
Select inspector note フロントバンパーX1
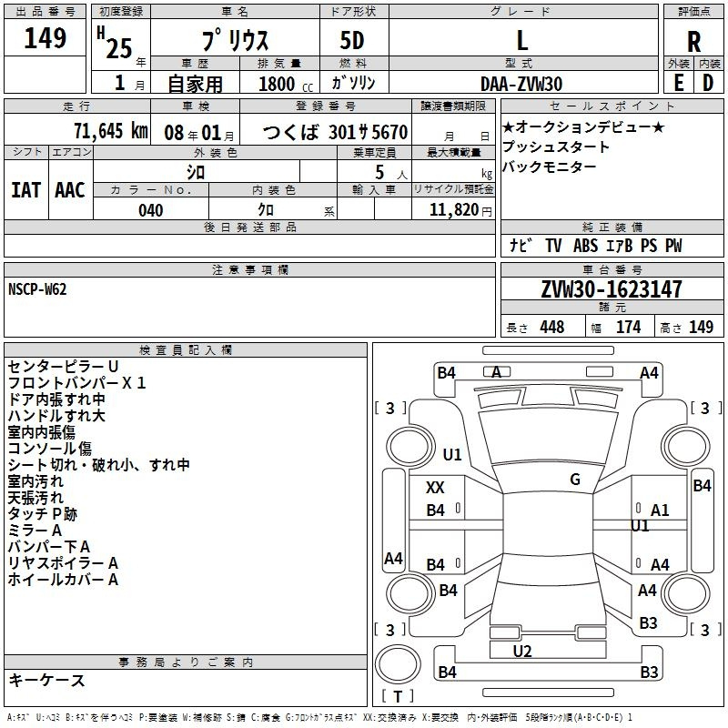77,383
